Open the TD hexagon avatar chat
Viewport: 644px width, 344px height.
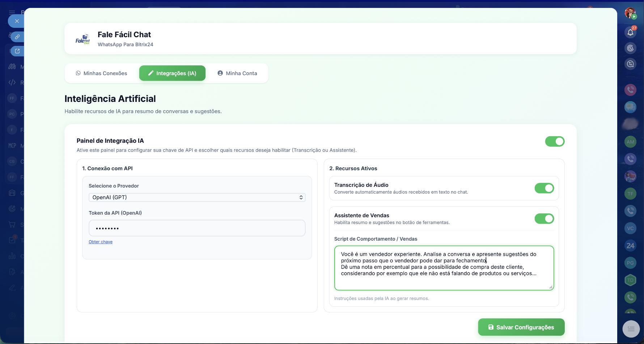coord(630,280)
